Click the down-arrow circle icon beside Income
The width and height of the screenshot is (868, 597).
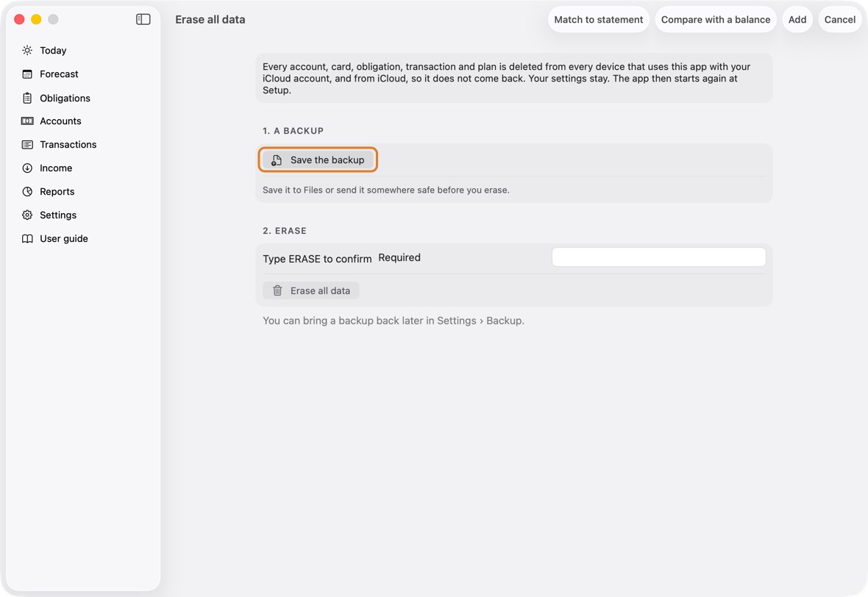27,168
